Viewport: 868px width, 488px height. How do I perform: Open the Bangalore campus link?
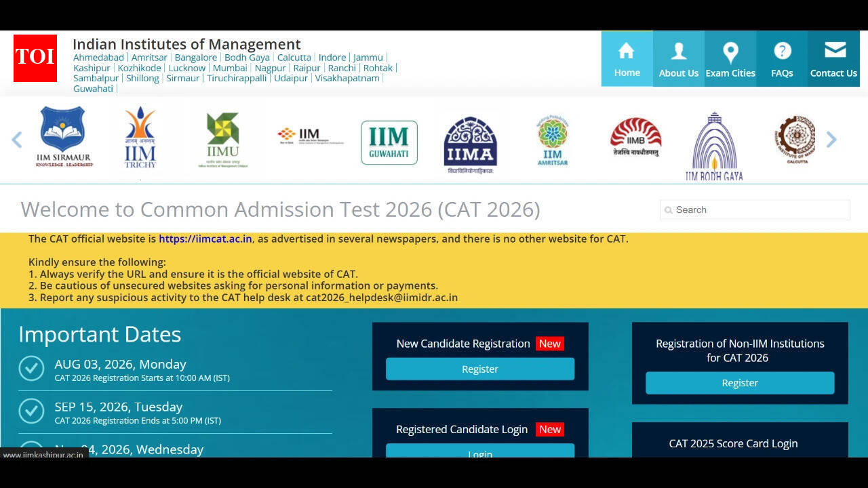(x=196, y=58)
